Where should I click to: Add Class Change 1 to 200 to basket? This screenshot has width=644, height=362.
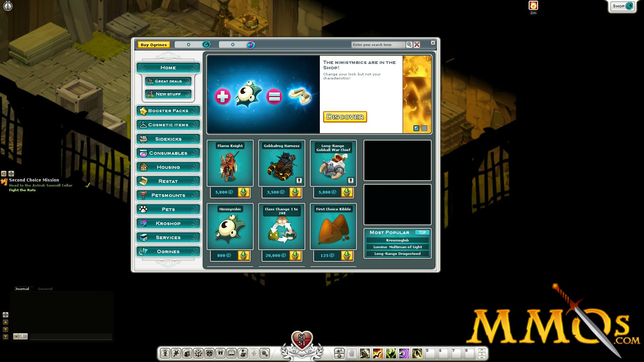(295, 256)
